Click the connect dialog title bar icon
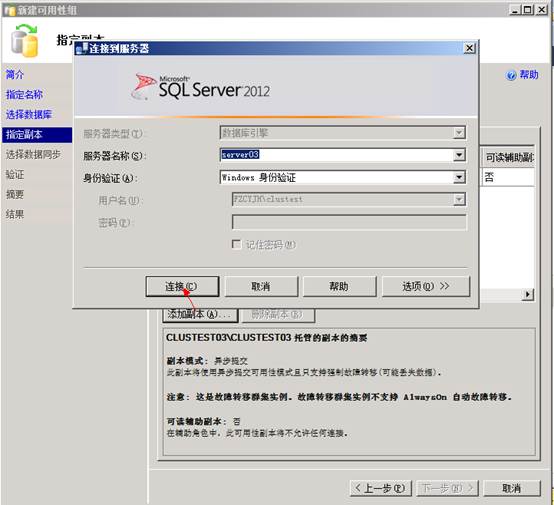 coord(82,48)
